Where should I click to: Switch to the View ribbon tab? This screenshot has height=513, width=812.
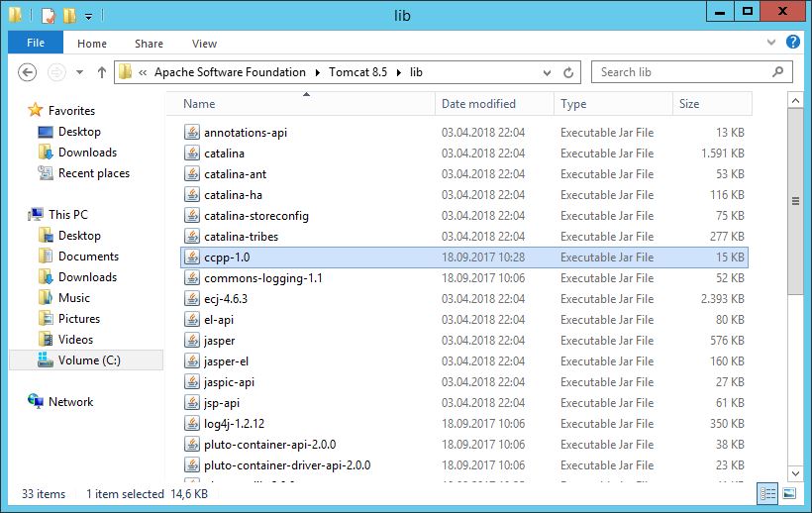204,44
